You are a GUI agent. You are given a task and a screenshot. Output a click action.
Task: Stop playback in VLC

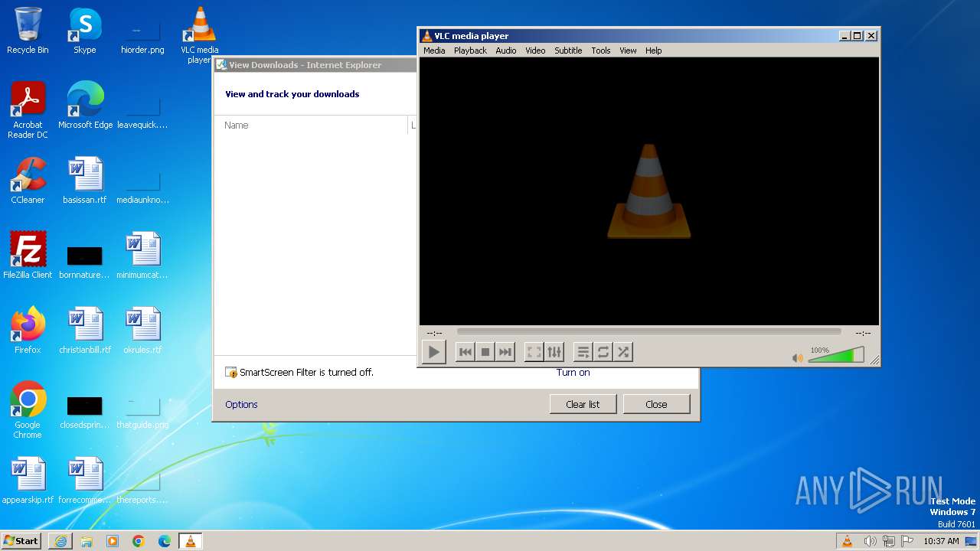pyautogui.click(x=485, y=352)
